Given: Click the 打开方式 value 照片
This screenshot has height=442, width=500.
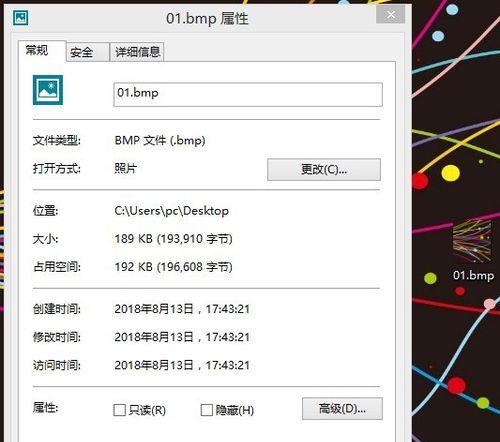Looking at the screenshot, I should click(x=125, y=168).
